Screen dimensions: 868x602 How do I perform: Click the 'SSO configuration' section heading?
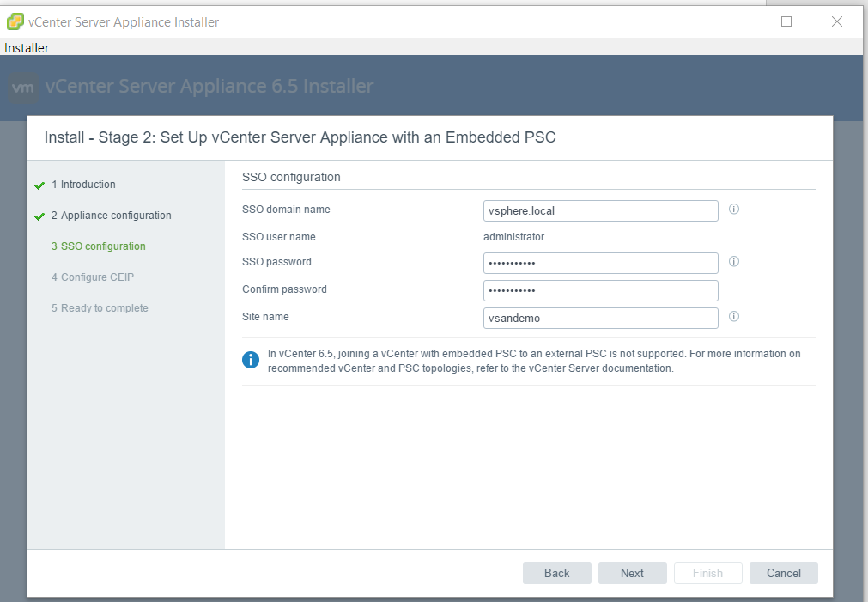(291, 177)
